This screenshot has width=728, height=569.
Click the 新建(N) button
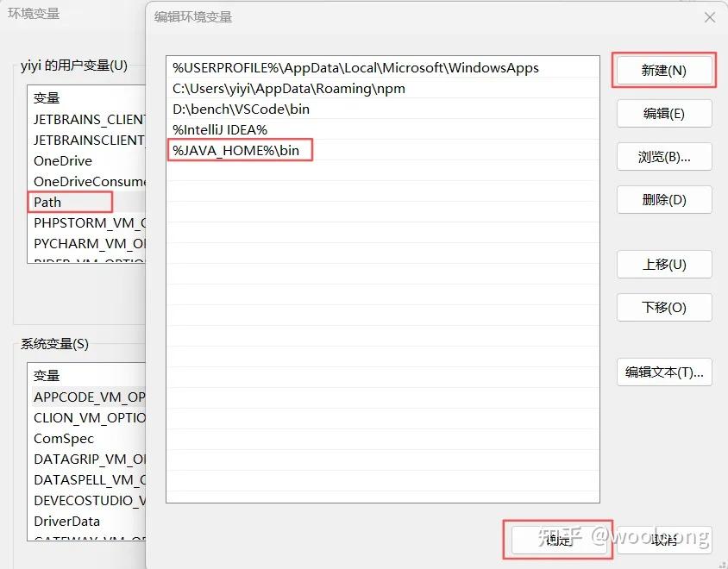coord(663,70)
